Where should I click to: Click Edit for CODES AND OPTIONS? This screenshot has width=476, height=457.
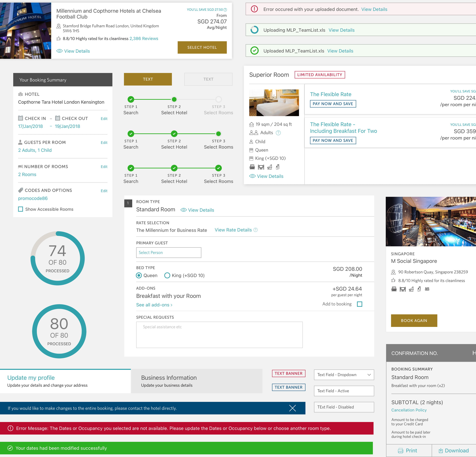coord(104,191)
